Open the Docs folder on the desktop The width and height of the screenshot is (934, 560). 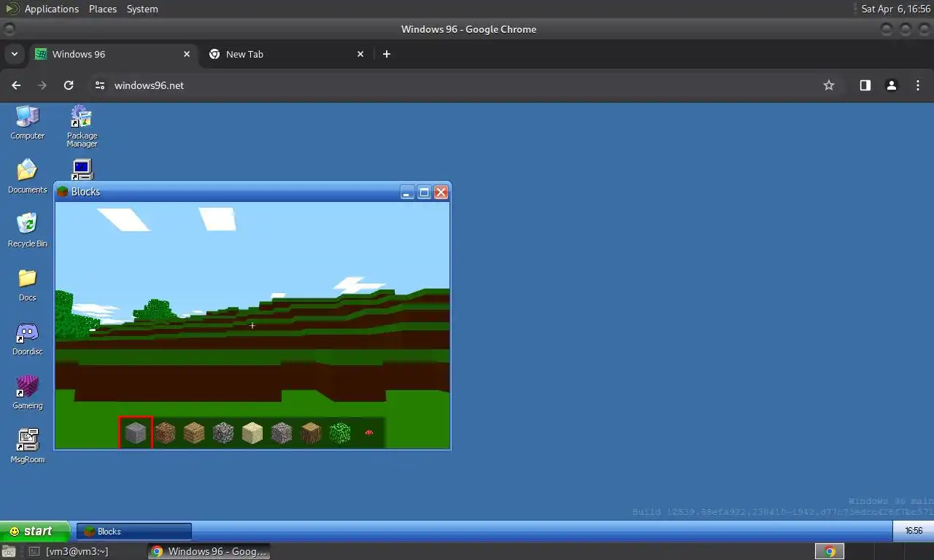(x=28, y=284)
